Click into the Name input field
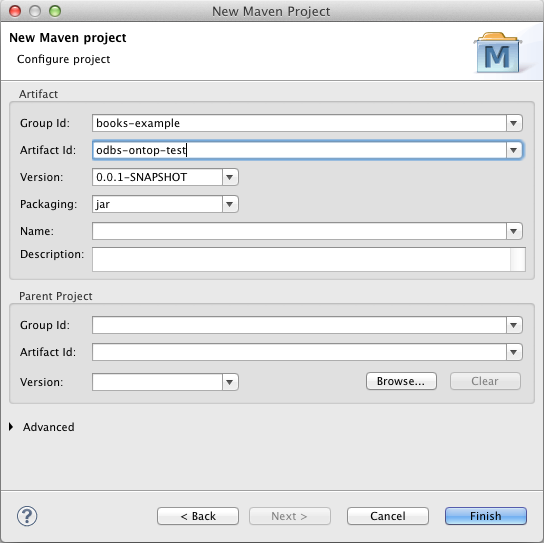Viewport: 544px width, 543px height. (299, 231)
